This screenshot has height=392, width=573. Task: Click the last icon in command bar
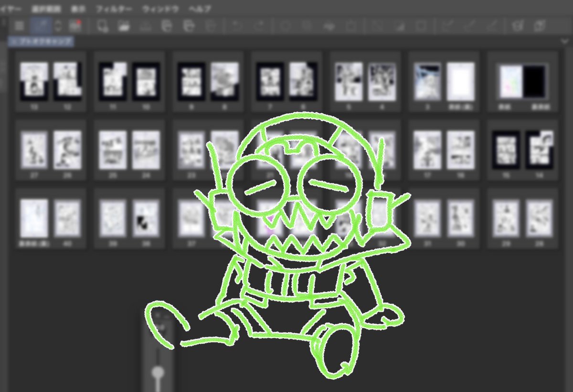pyautogui.click(x=539, y=26)
